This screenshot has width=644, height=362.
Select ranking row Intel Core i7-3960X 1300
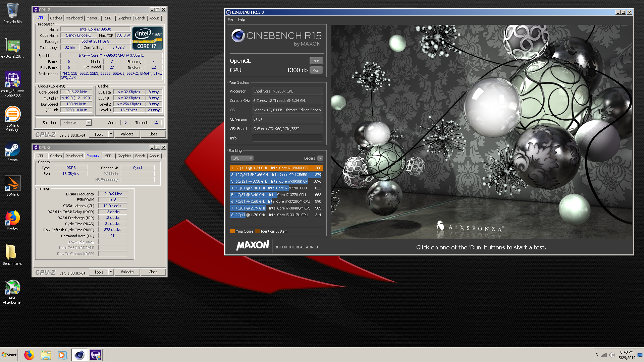click(x=276, y=168)
